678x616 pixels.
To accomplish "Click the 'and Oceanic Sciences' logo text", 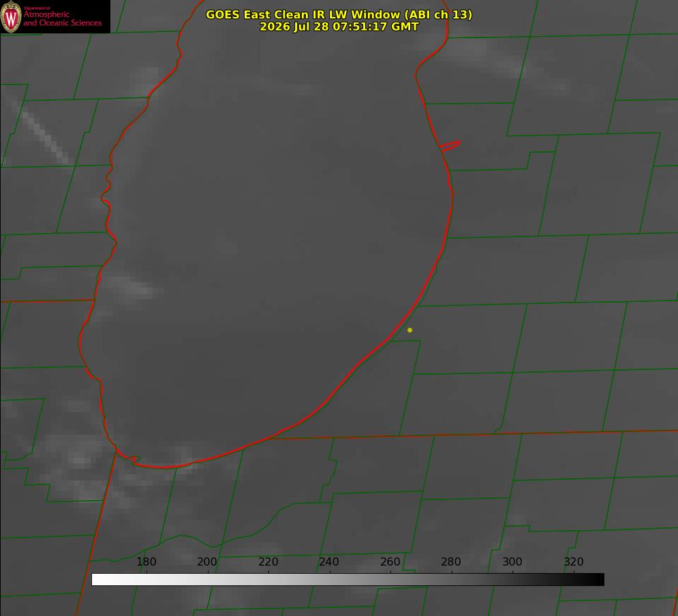I will tap(62, 23).
